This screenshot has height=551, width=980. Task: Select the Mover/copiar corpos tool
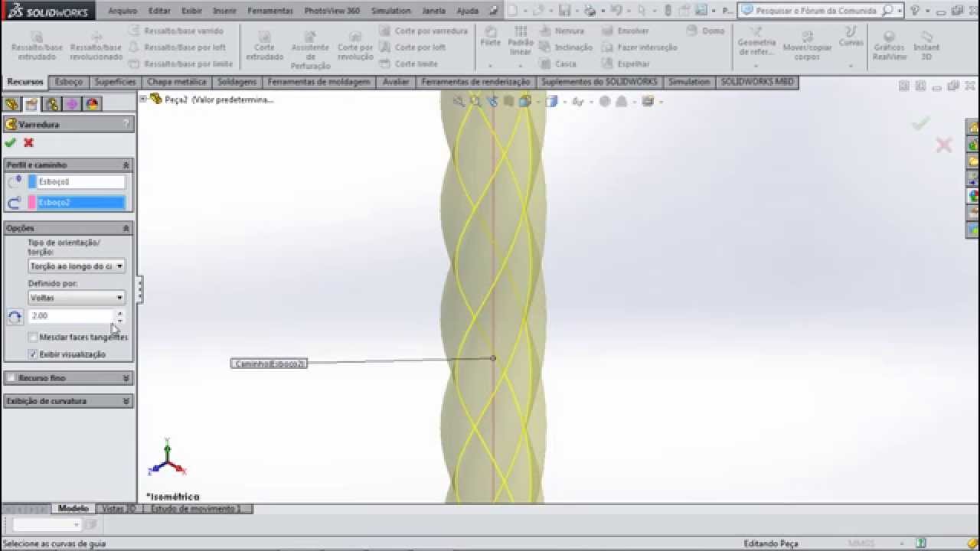click(807, 46)
